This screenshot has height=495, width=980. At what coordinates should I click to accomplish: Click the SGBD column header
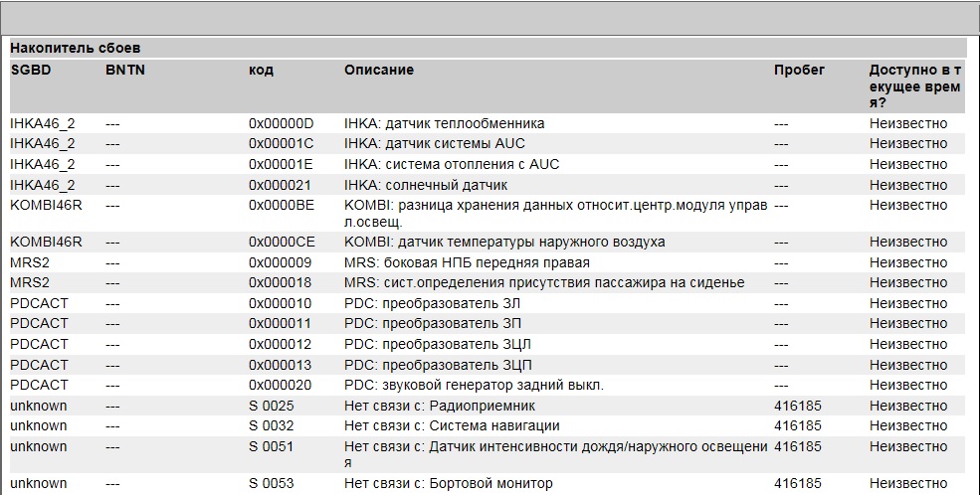point(31,70)
